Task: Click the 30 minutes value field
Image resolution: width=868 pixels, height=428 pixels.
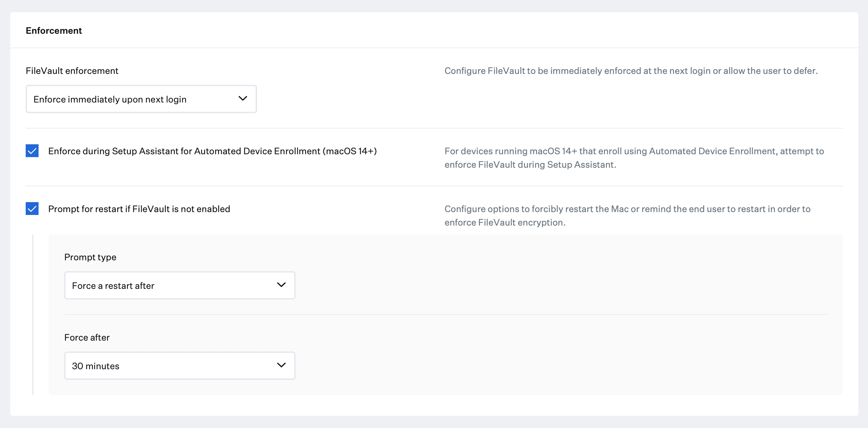Action: (96, 365)
